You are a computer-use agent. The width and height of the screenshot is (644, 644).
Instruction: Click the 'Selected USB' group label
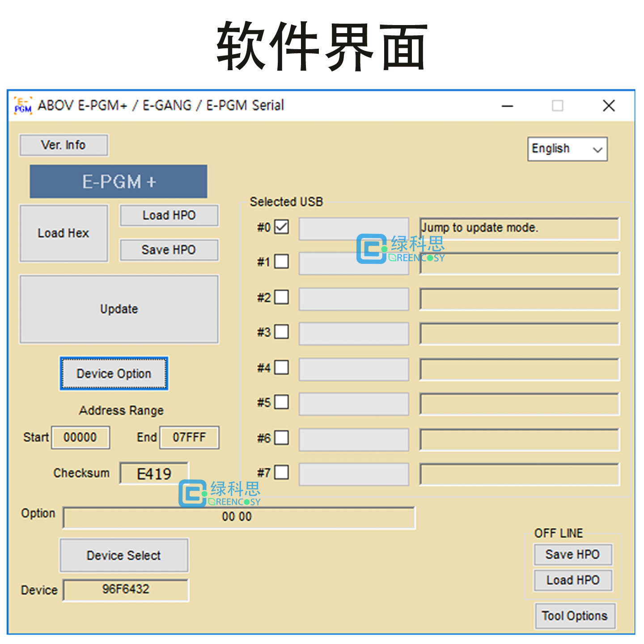pyautogui.click(x=286, y=202)
